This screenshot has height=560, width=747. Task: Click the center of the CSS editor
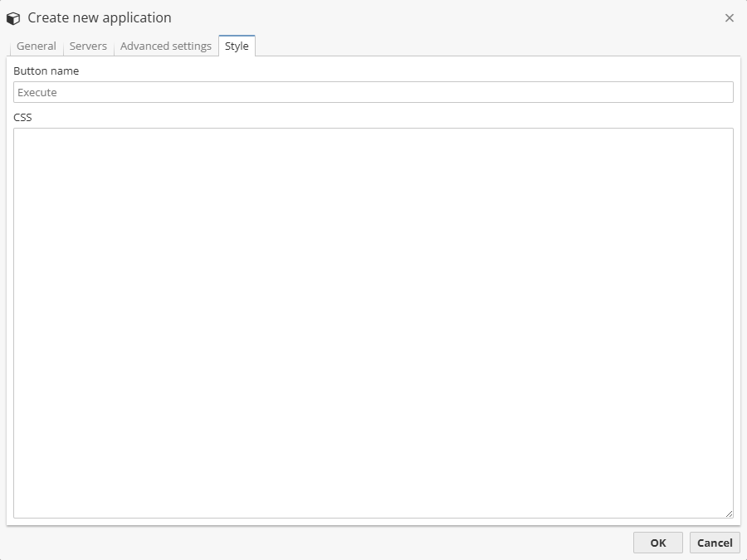tap(373, 324)
